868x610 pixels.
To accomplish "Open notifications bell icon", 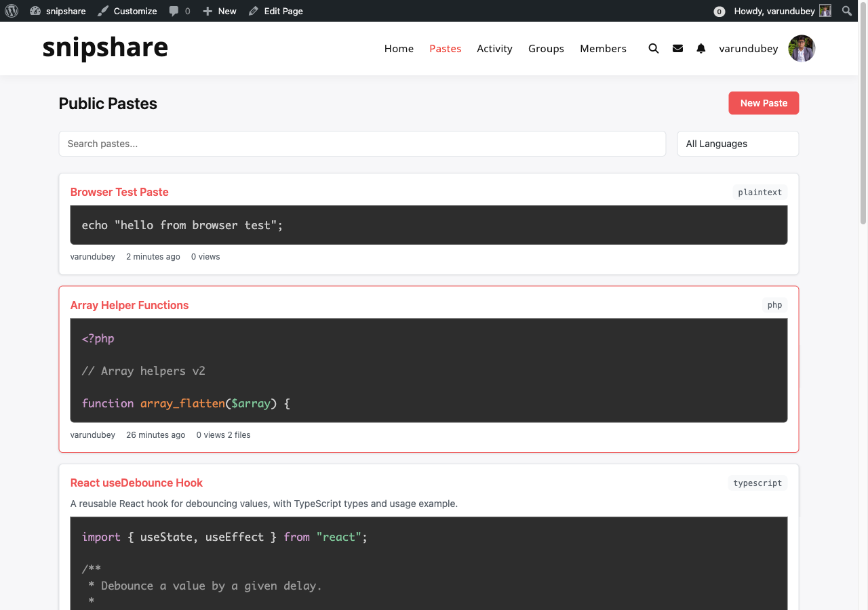I will pos(701,49).
